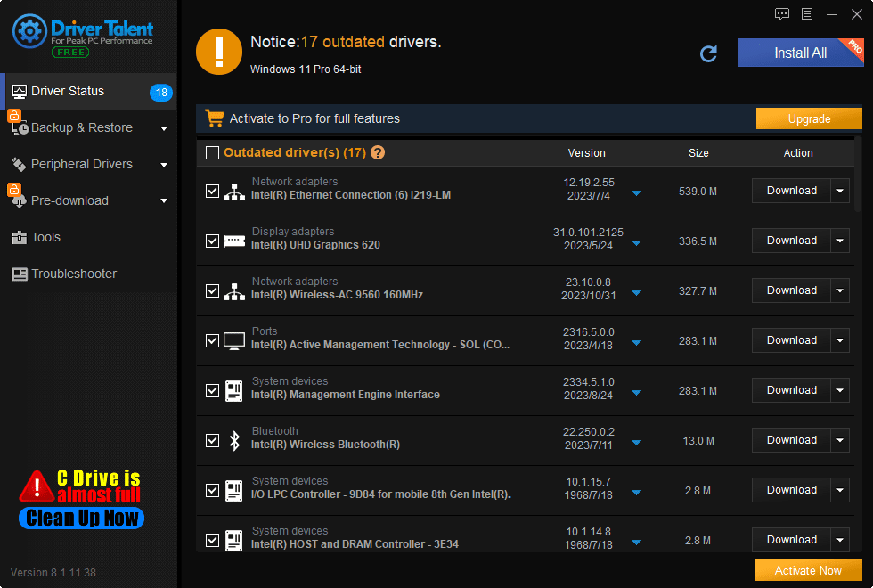The width and height of the screenshot is (873, 588).
Task: Open the Driver Status panel icon
Action: (20, 91)
